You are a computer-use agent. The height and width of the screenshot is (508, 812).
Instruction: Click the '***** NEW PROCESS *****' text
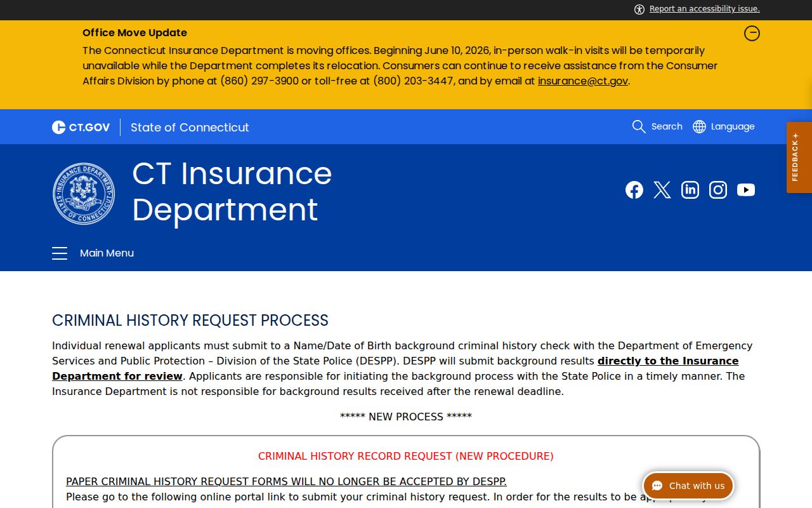(x=406, y=417)
